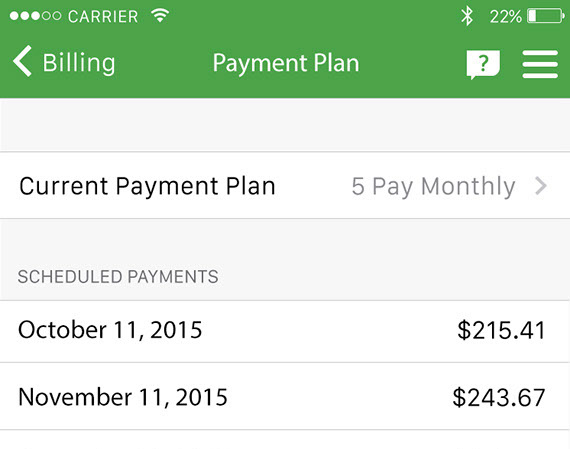Tap Current Payment Plan label text
Screen dimensions: 570x449
click(147, 187)
